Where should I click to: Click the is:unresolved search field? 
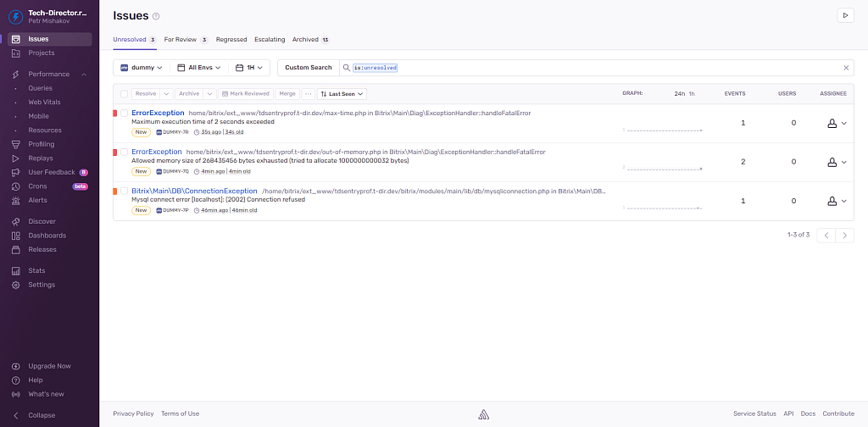tap(593, 68)
